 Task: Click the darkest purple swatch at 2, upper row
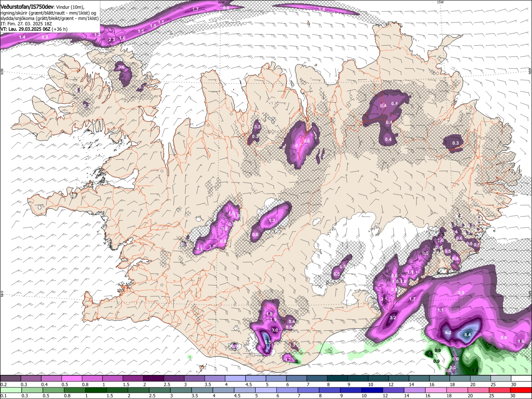153,378
